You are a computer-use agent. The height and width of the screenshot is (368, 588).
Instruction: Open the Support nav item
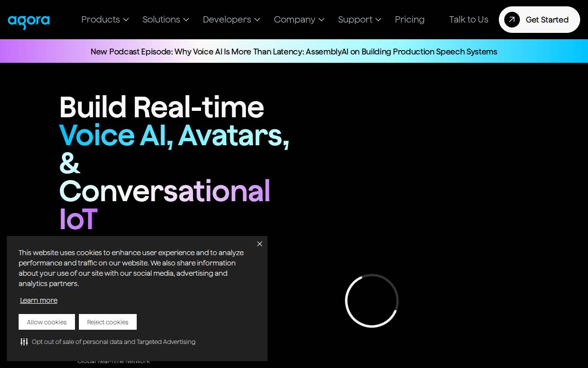(355, 20)
